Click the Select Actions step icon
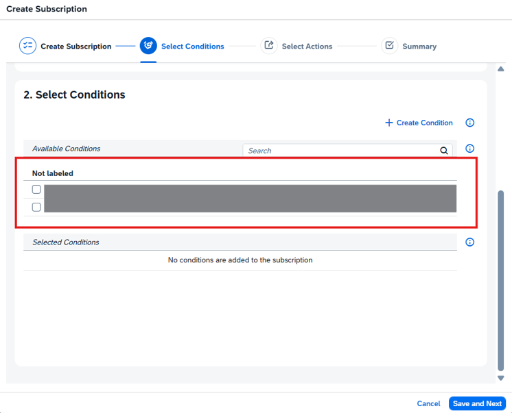Screen dimensions: 512x413 pos(269,46)
